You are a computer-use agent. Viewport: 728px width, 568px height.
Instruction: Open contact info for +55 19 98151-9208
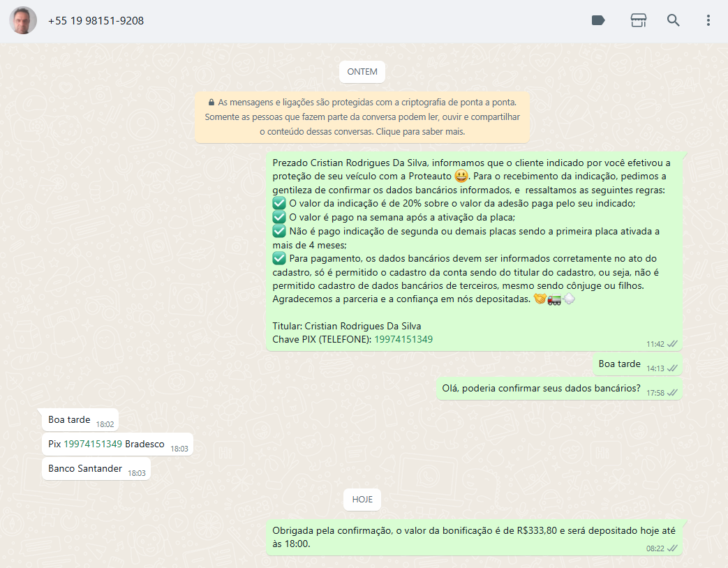(96, 21)
